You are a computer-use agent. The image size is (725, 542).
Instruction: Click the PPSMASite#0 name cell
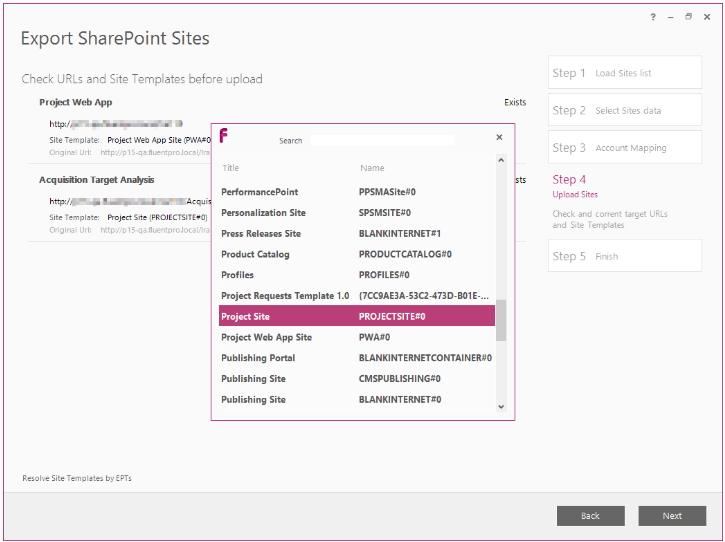click(x=387, y=192)
